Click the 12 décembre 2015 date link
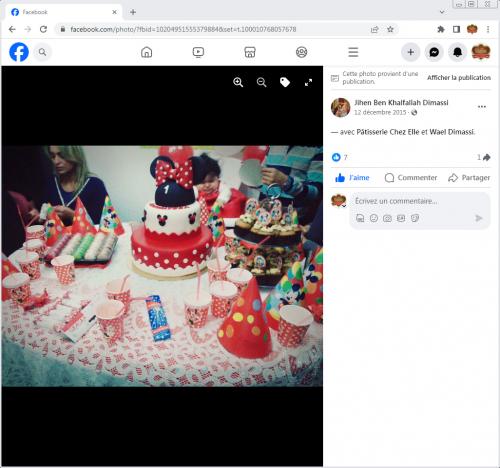 (380, 112)
